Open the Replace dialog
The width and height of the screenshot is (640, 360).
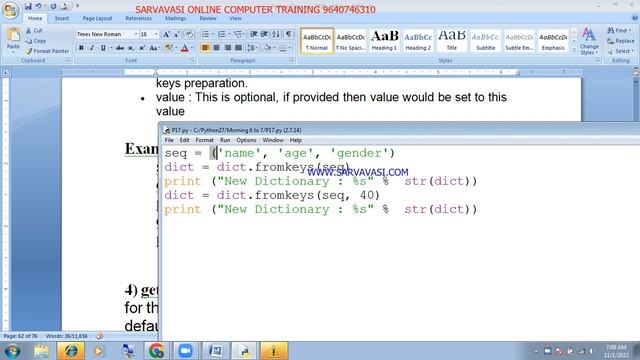pos(621,41)
